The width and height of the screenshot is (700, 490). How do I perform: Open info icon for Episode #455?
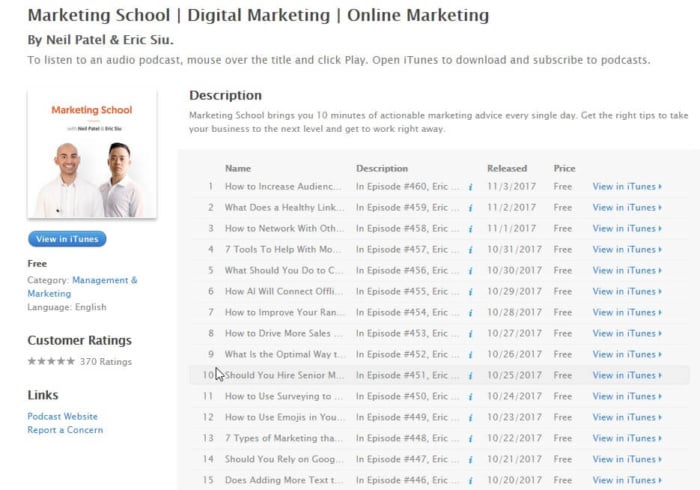(x=471, y=292)
